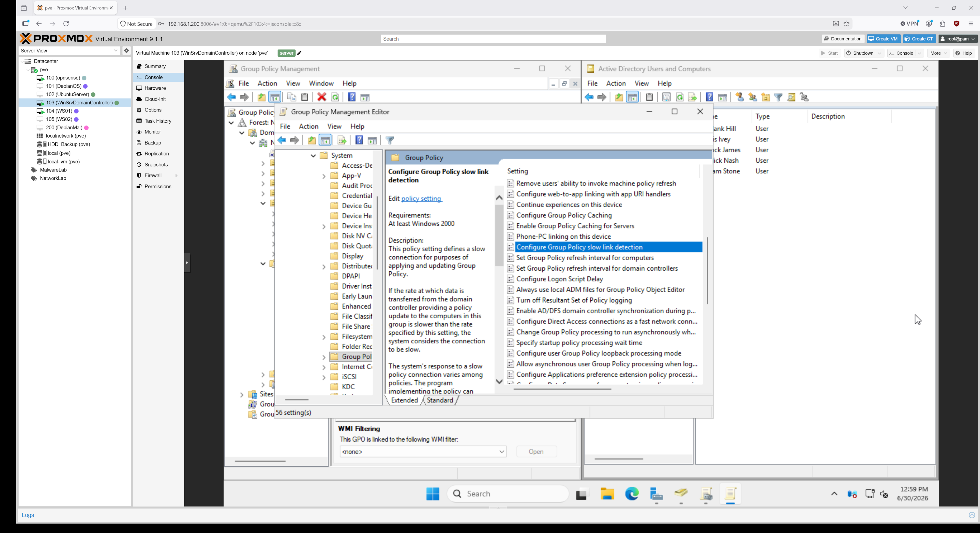Screen dimensions: 980x533
Task: Select Configure Logon Script Delay setting
Action: coord(559,279)
